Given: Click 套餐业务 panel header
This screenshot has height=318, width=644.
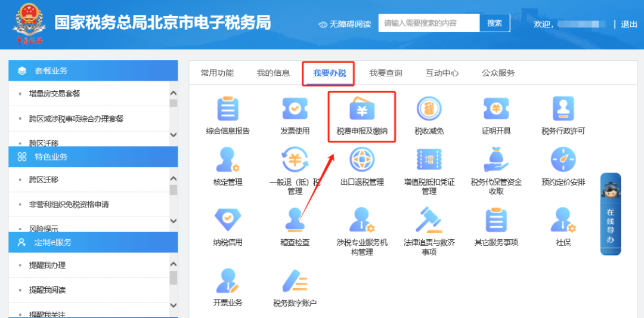Looking at the screenshot, I should pos(93,70).
